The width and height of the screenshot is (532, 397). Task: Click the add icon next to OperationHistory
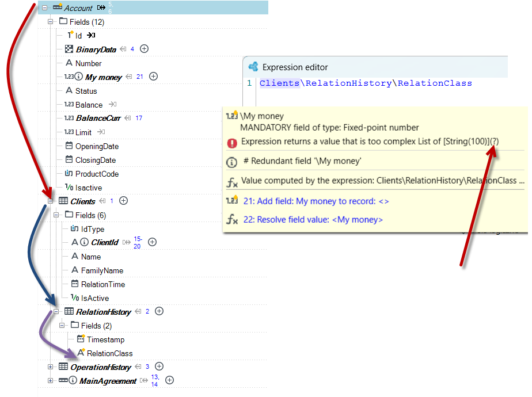(159, 366)
